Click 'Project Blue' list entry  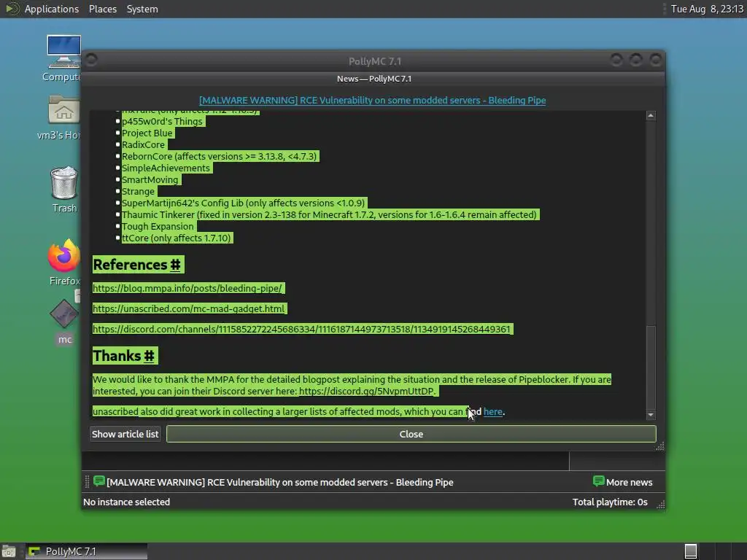coord(147,133)
